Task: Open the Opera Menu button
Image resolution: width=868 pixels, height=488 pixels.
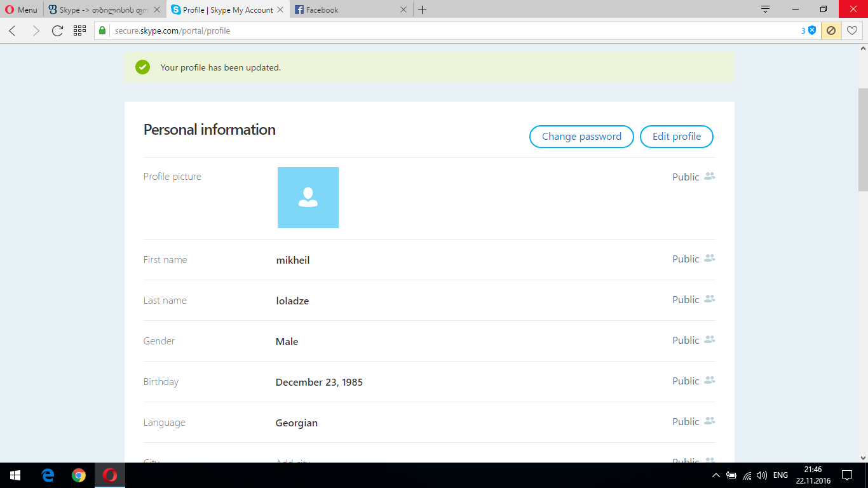Action: pyautogui.click(x=22, y=10)
